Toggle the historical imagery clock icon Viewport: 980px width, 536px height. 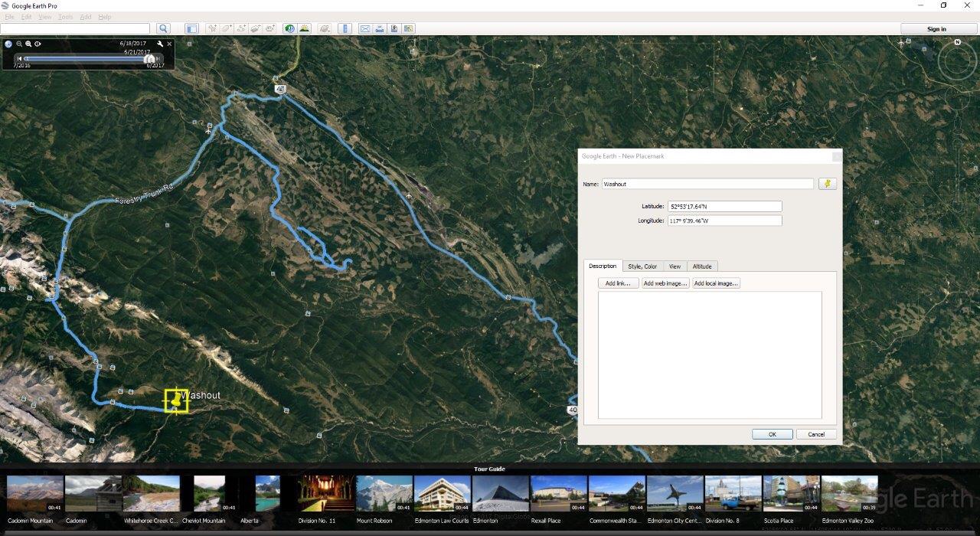tap(289, 29)
